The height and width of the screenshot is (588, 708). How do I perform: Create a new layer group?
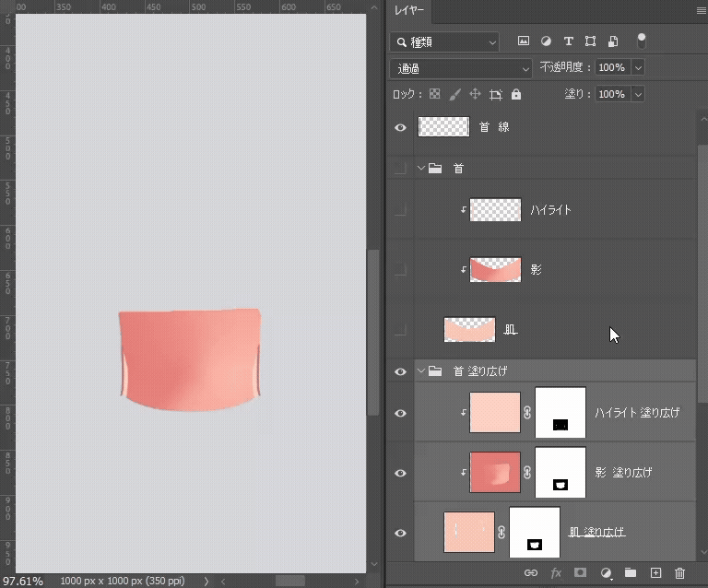[x=631, y=572]
